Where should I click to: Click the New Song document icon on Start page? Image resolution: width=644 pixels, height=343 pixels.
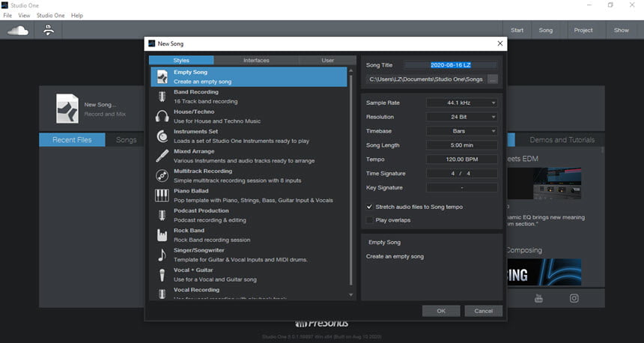pos(67,109)
